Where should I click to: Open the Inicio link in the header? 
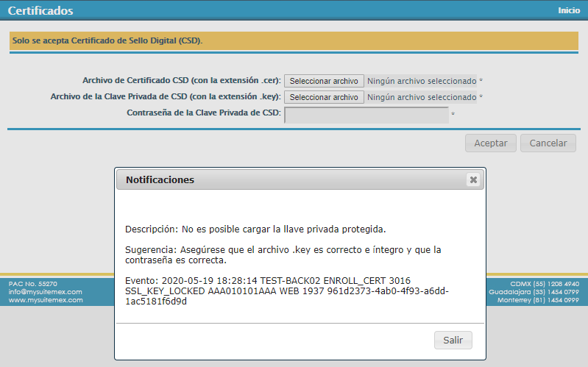[x=569, y=10]
